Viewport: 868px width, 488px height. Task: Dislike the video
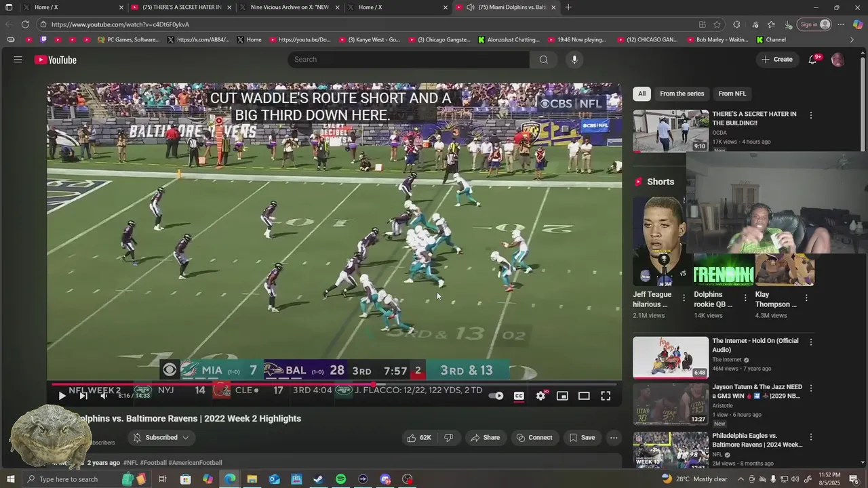pos(448,438)
